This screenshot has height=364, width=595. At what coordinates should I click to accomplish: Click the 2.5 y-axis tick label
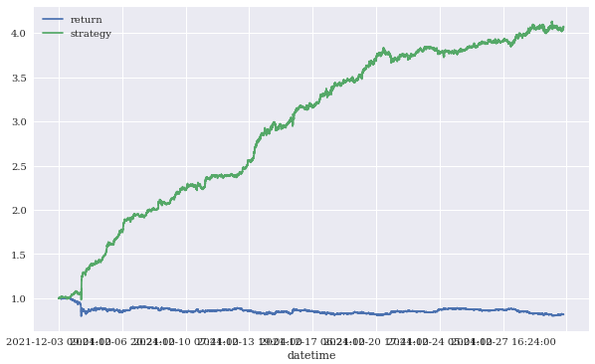18,166
